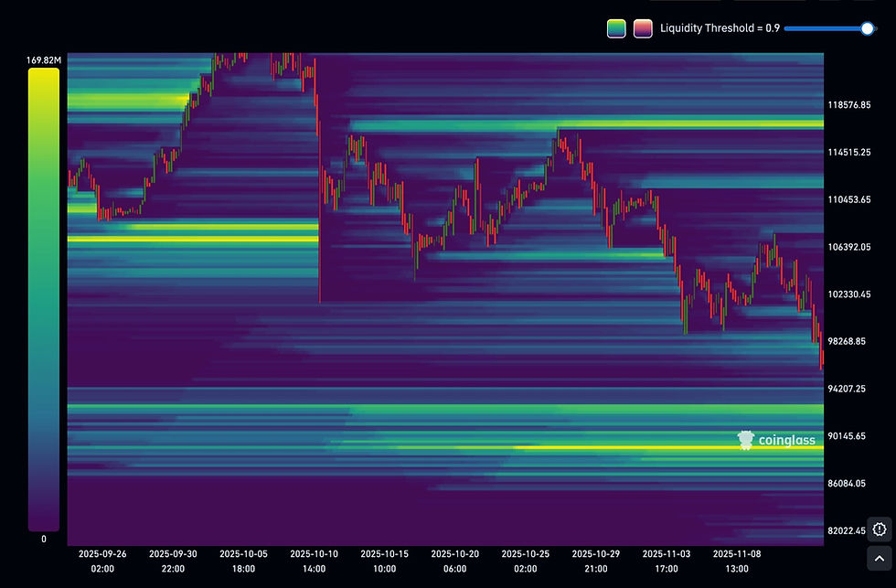The height and width of the screenshot is (588, 896).
Task: Click the 102330.45 price axis label
Action: (849, 294)
